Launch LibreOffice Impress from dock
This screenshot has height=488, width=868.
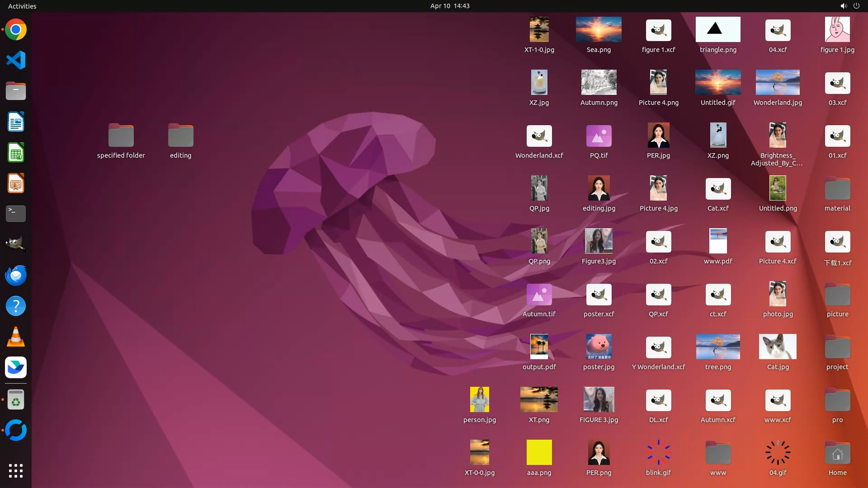[16, 183]
